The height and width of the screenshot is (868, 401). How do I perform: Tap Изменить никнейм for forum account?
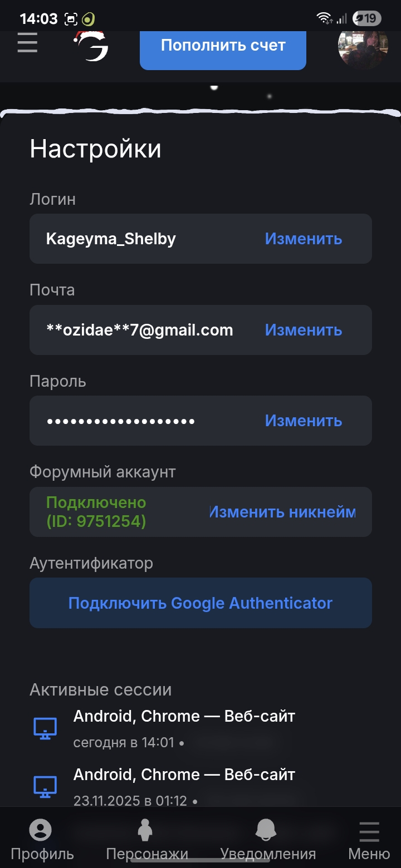click(x=282, y=512)
